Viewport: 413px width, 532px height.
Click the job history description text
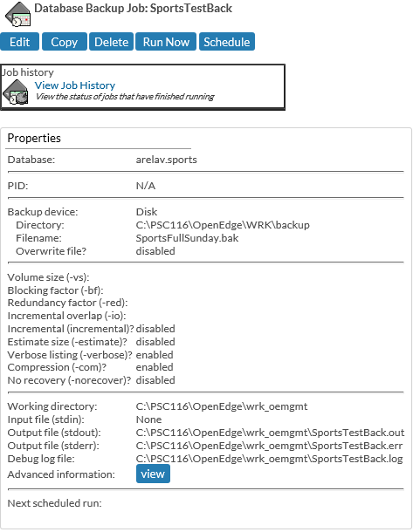[125, 97]
